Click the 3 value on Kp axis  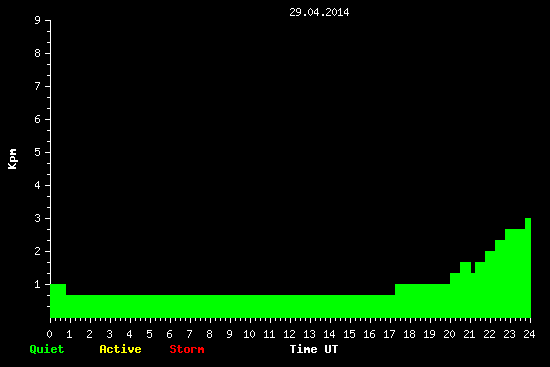pyautogui.click(x=38, y=218)
